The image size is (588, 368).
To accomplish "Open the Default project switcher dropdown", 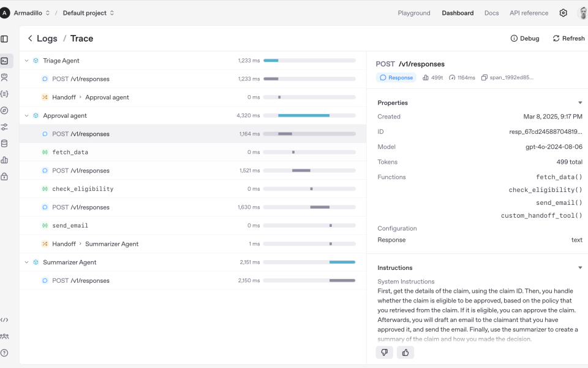I will tap(88, 13).
